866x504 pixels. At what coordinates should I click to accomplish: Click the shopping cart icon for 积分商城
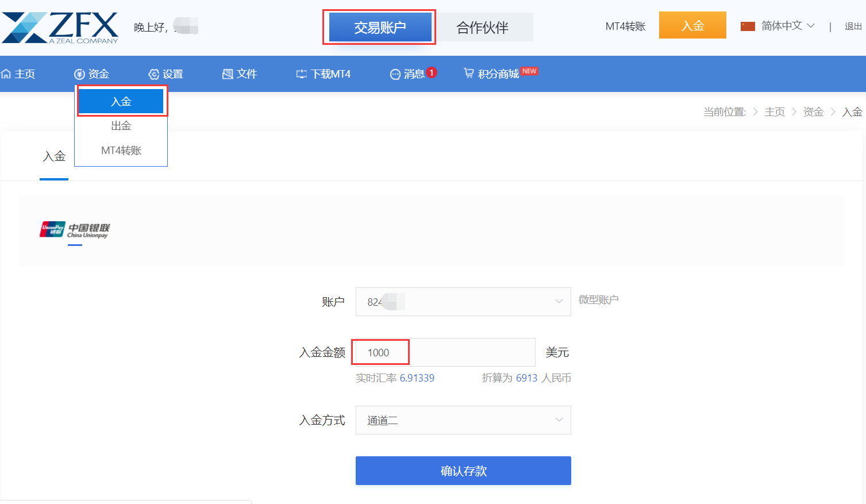(x=469, y=73)
